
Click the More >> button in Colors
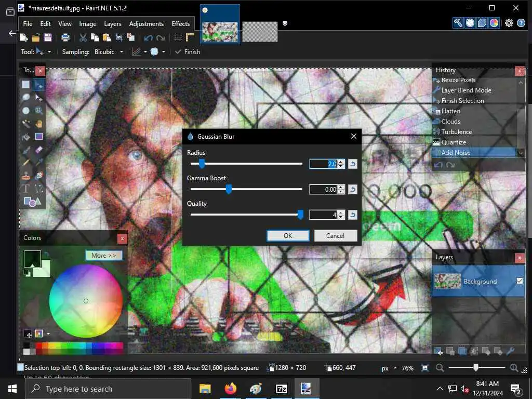(103, 255)
